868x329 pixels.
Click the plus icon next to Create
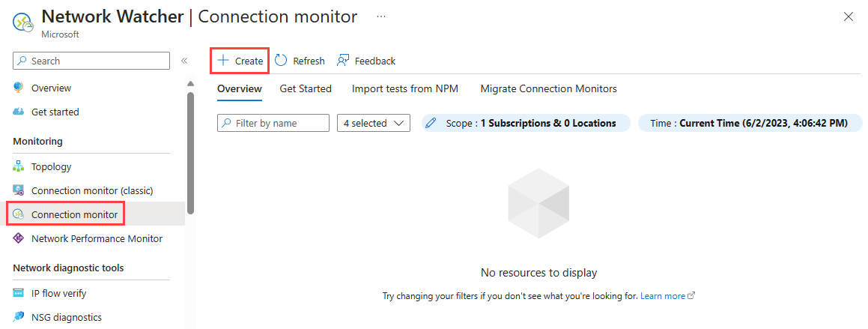pos(223,61)
